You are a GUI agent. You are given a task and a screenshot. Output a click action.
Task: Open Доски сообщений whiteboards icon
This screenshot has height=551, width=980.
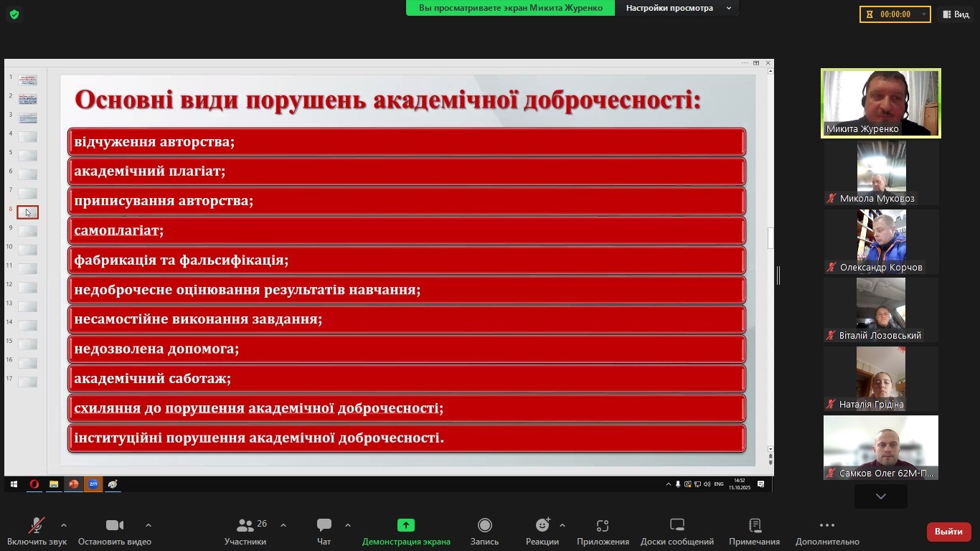(677, 526)
